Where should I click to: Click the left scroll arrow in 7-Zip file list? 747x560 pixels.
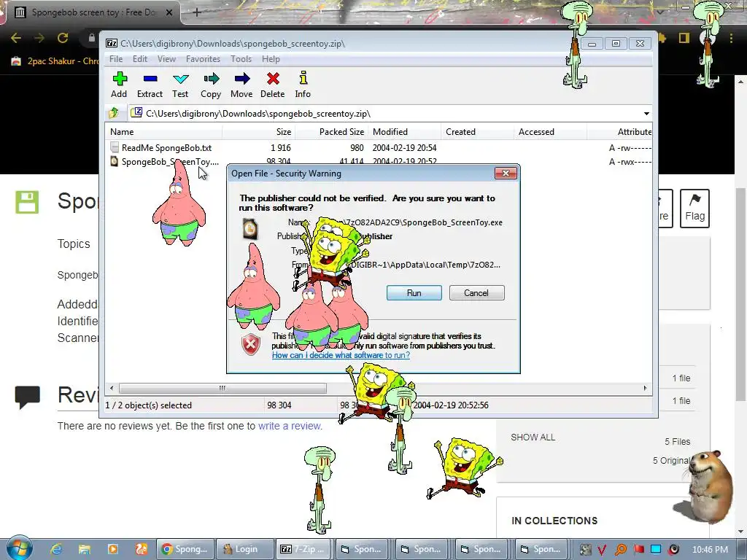112,388
